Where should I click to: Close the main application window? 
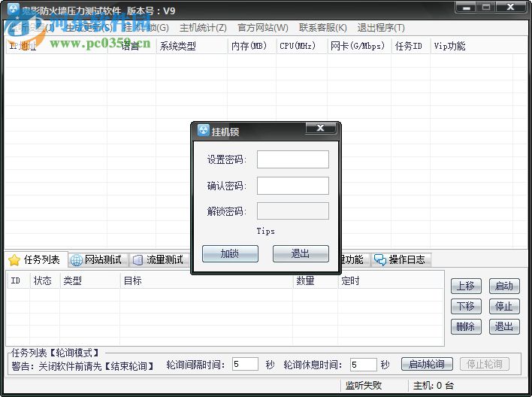[511, 7]
